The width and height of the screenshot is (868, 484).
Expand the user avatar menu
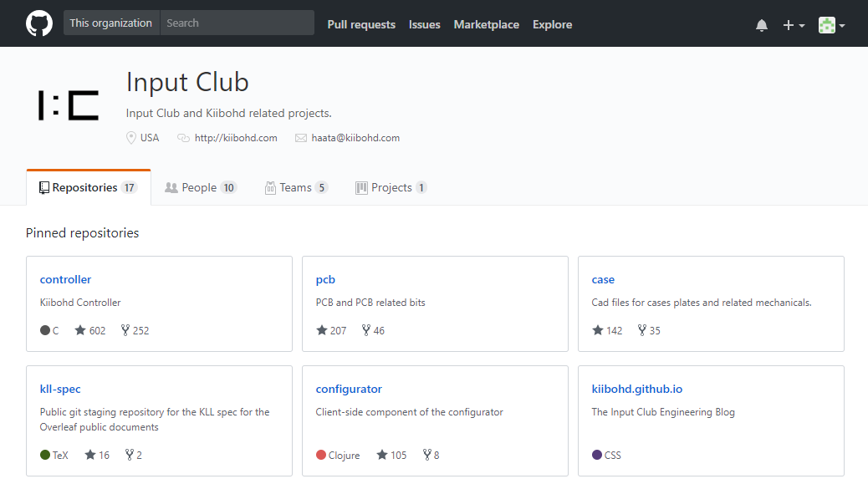[831, 25]
